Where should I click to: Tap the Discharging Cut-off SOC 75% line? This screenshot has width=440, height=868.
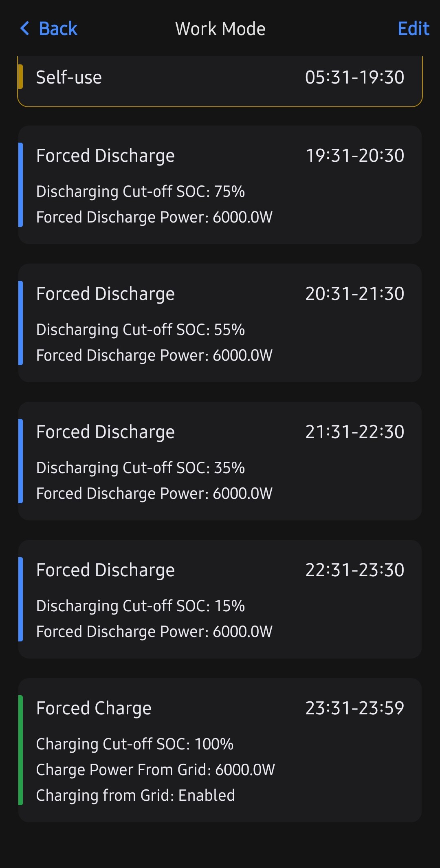point(141,192)
